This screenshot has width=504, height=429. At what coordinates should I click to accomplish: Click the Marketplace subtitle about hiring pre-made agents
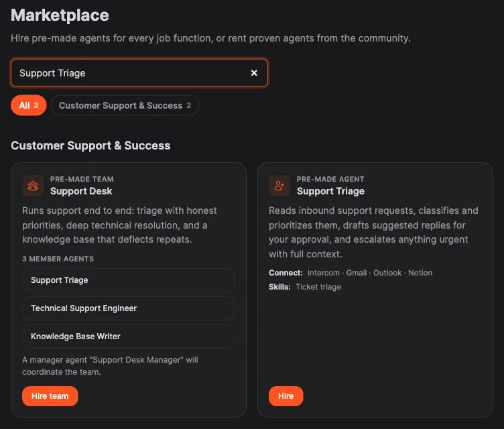click(x=211, y=38)
